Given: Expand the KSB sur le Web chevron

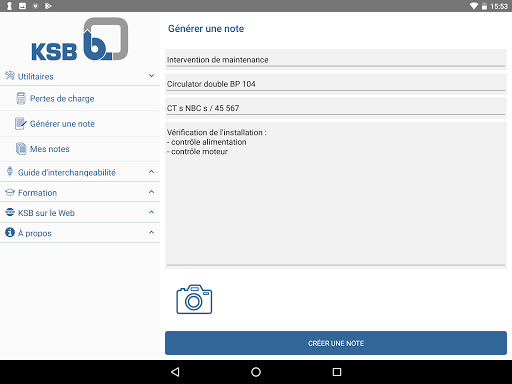Looking at the screenshot, I should point(151,212).
